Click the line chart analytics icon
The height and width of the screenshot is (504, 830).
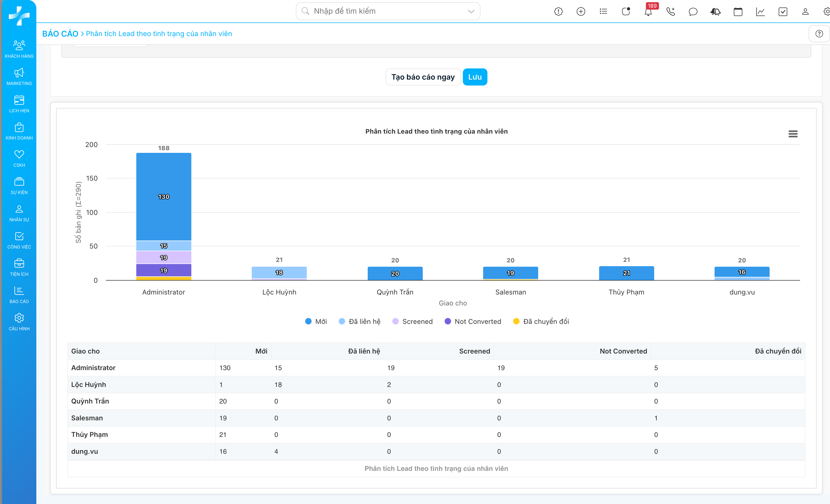point(760,12)
